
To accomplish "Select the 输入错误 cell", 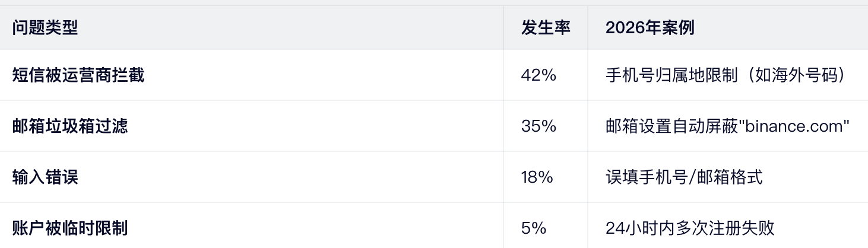I will [x=45, y=177].
